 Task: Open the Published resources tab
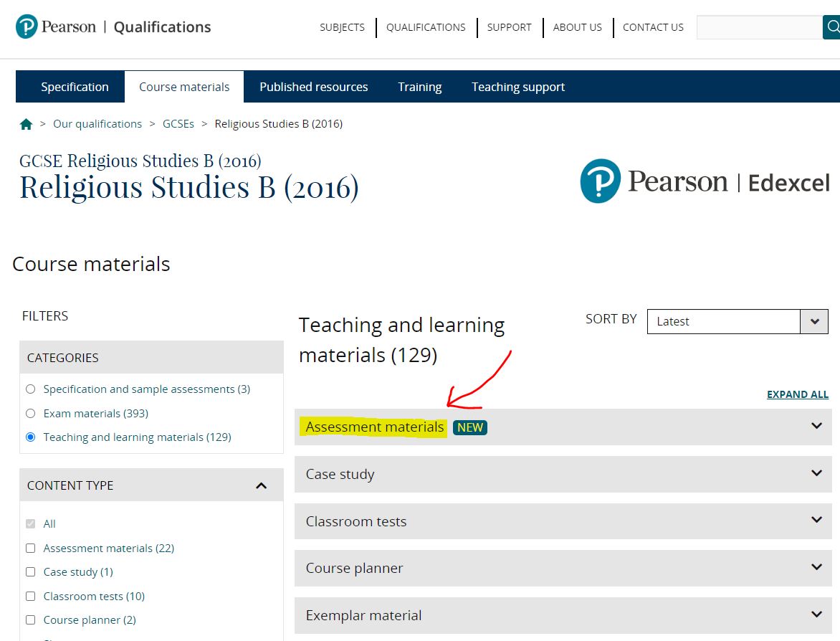(x=313, y=87)
